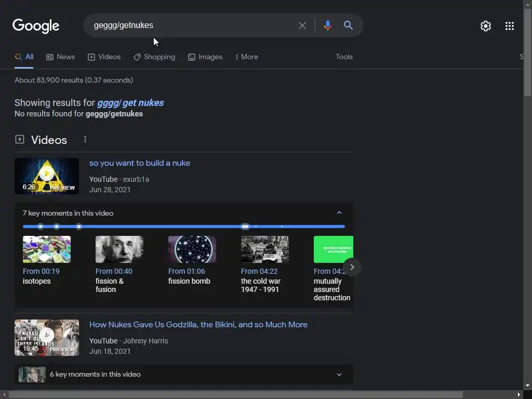The image size is (532, 399).
Task: Open the Shopping tab
Action: 154,57
